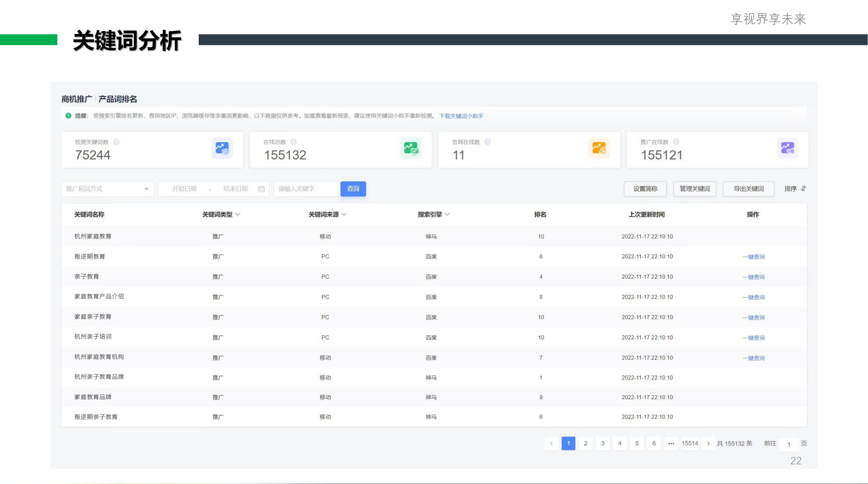This screenshot has width=868, height=484.
Task: Click the green 在线总数 chart icon
Action: [411, 148]
